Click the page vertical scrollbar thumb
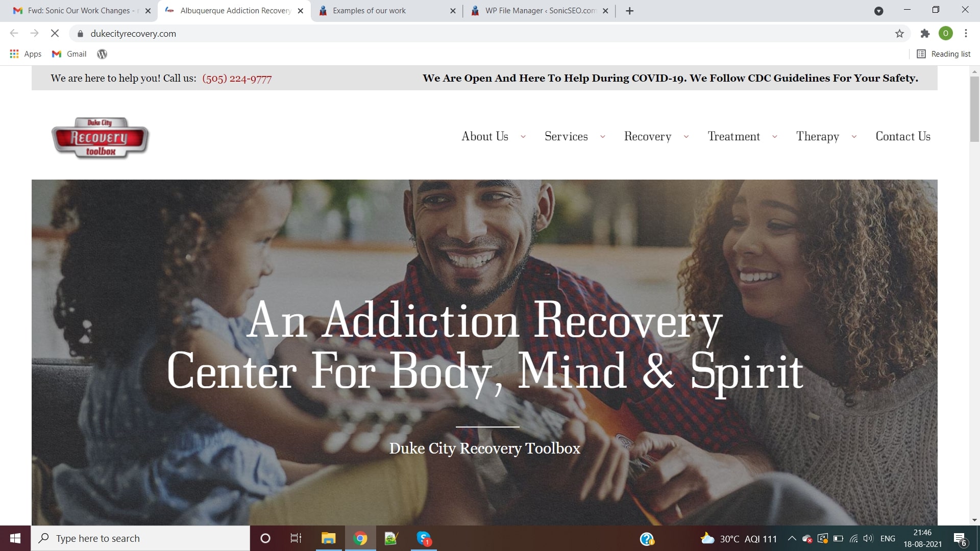Screen dimensions: 980x551 [x=974, y=109]
